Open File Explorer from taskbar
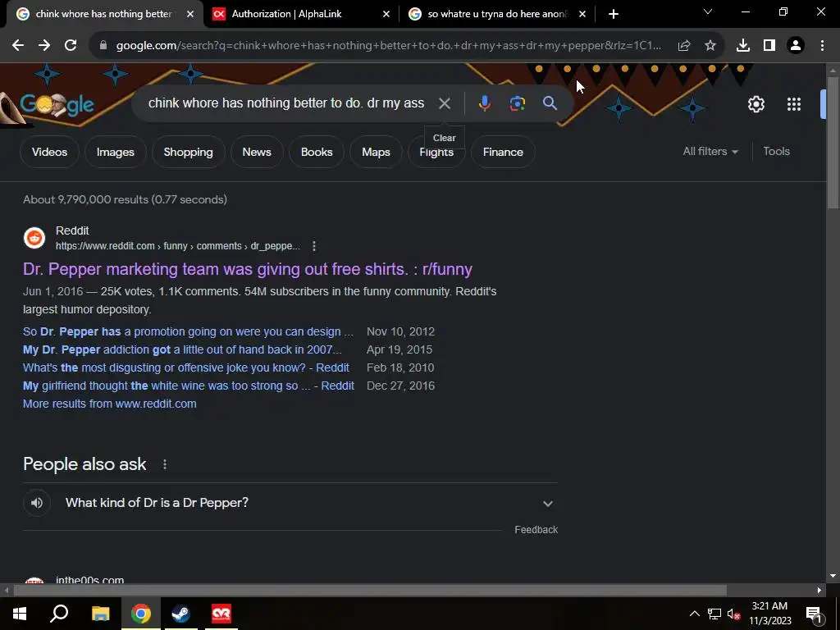Viewport: 840px width, 630px height. 100,614
